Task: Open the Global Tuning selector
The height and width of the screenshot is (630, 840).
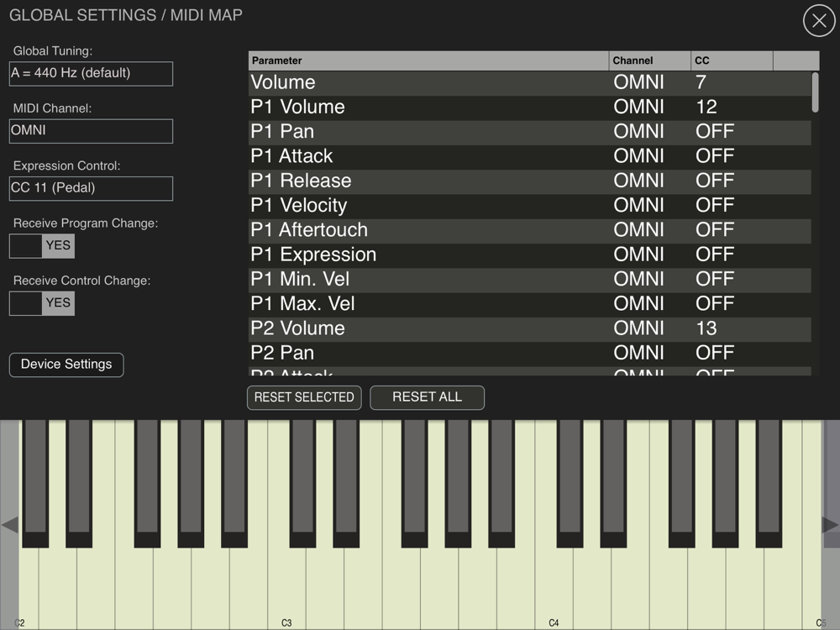Action: pyautogui.click(x=91, y=73)
